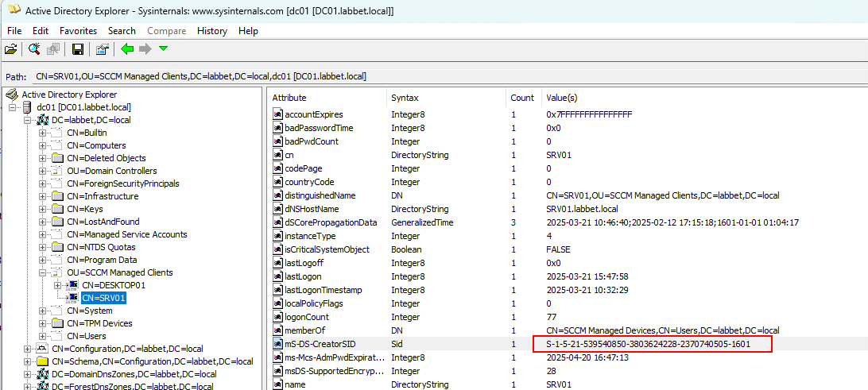Screen dimensions: 868x390
Task: Select CN=NTDS Quotas in the tree
Action: point(101,247)
